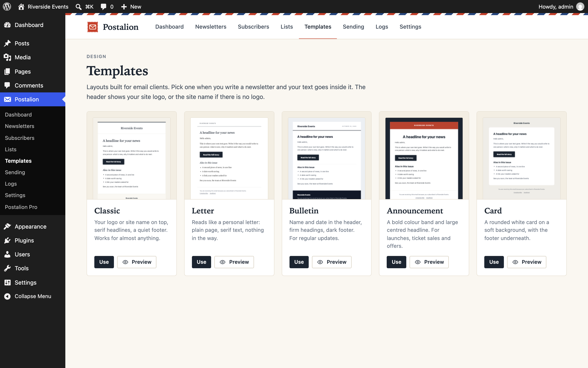588x368 pixels.
Task: Open the Settings tab in Postalion header
Action: pos(410,27)
